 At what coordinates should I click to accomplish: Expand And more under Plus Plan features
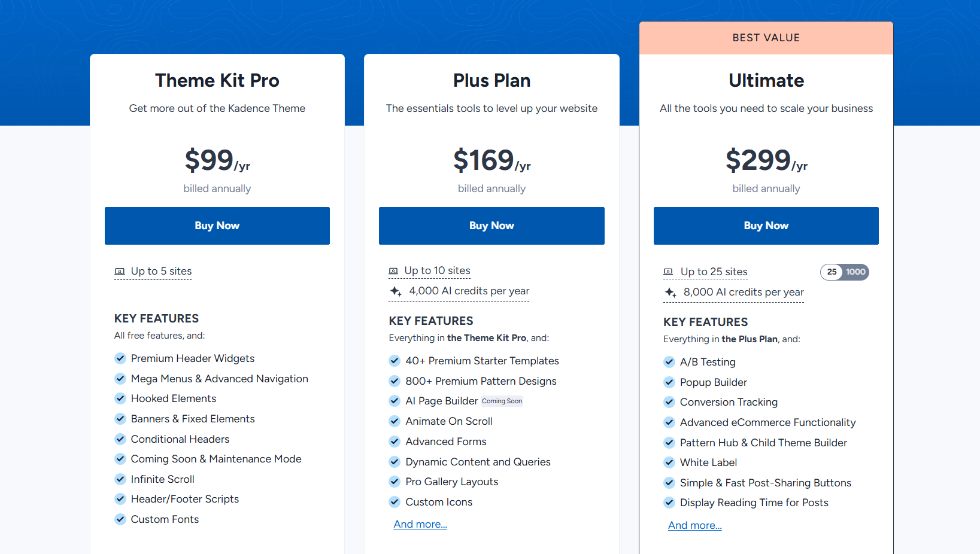tap(420, 524)
